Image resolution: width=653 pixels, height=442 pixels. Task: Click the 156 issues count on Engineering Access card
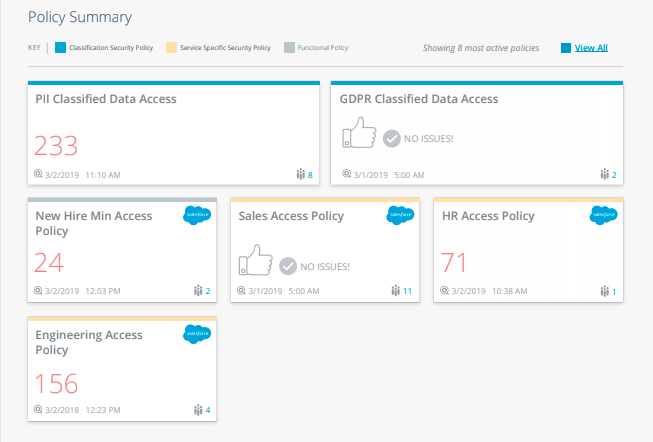(56, 384)
